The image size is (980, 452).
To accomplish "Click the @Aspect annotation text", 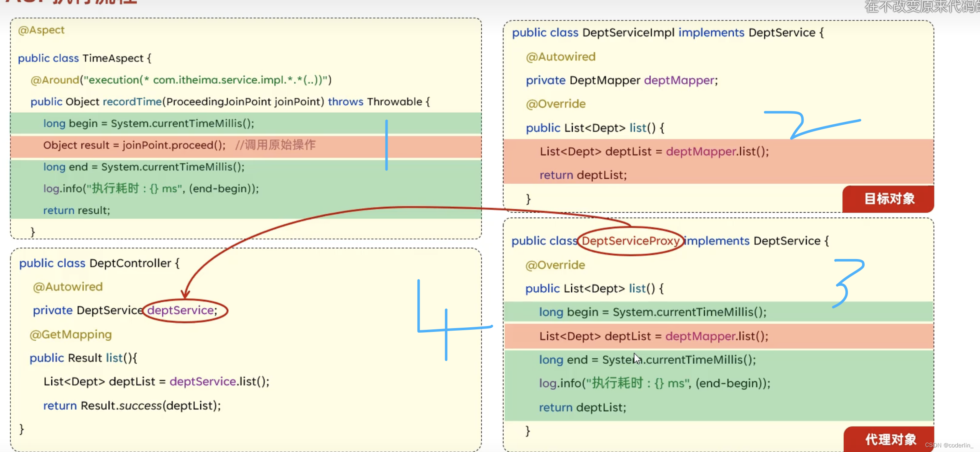I will click(x=41, y=30).
